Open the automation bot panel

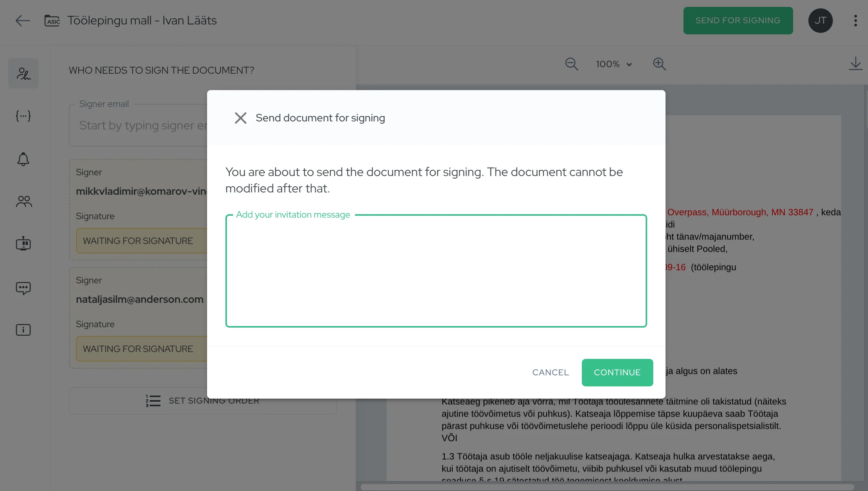23,244
